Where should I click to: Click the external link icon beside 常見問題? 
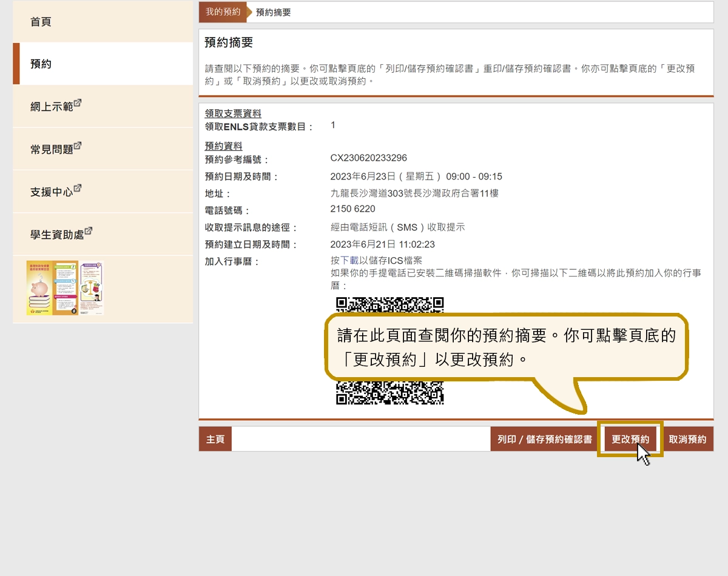click(78, 146)
